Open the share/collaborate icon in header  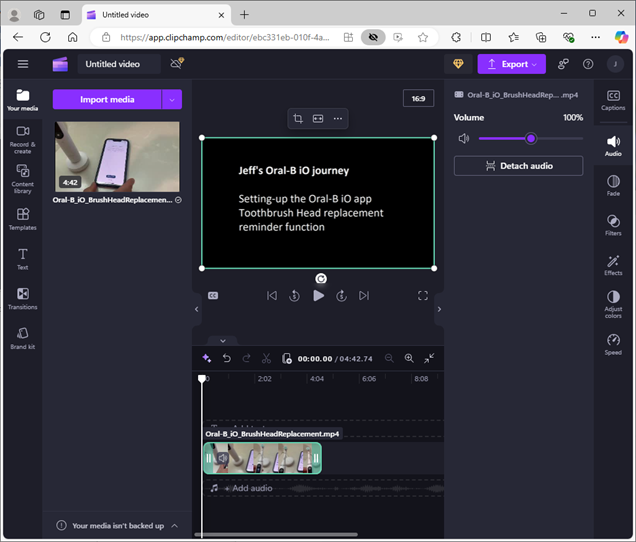[563, 64]
